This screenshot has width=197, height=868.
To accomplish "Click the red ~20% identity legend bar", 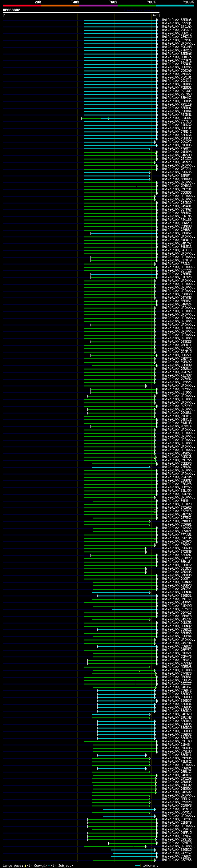I will pos(22,6).
